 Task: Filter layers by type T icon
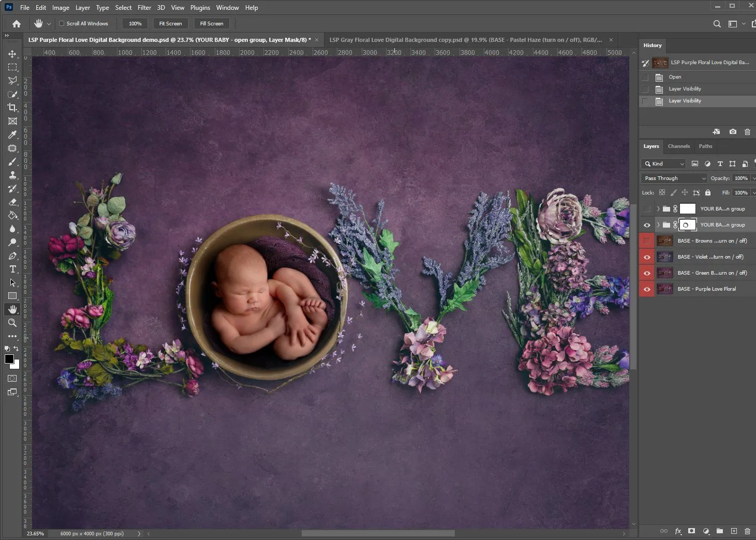[x=720, y=163]
